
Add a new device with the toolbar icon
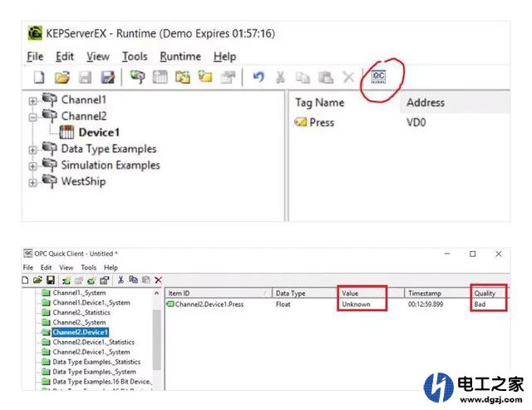point(160,77)
